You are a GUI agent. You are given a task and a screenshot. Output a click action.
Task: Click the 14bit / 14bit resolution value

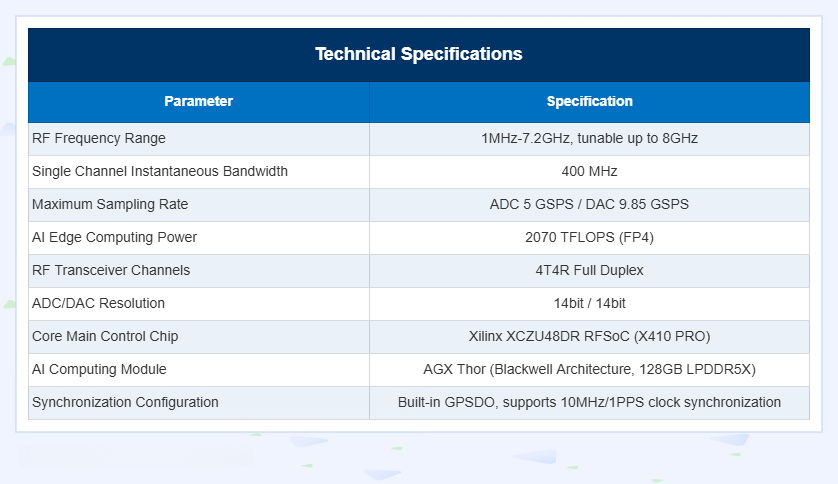[x=589, y=303]
